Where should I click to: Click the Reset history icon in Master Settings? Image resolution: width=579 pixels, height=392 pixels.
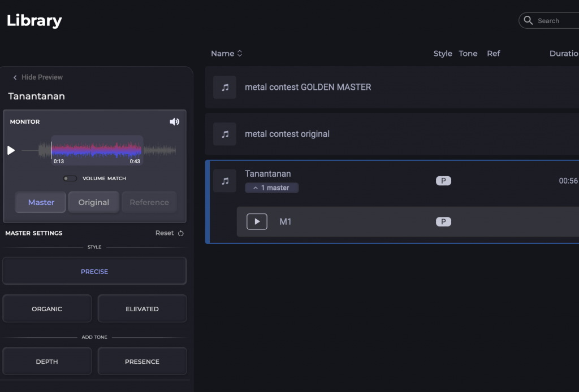pyautogui.click(x=182, y=233)
